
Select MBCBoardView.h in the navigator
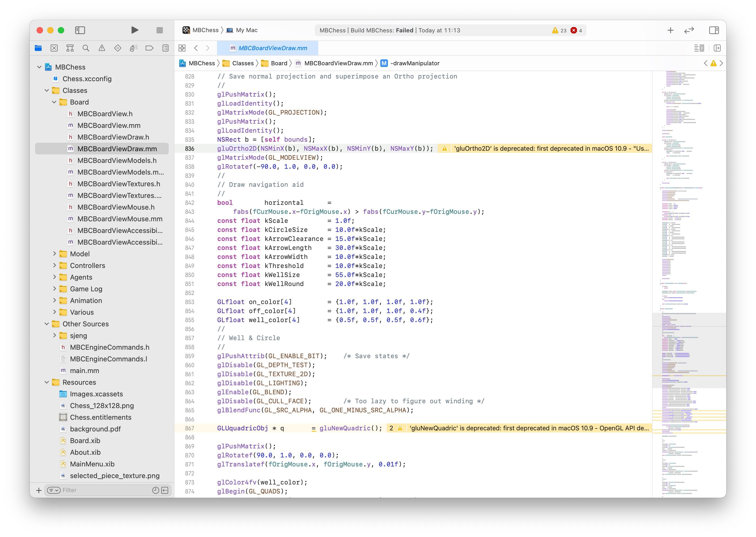point(102,114)
